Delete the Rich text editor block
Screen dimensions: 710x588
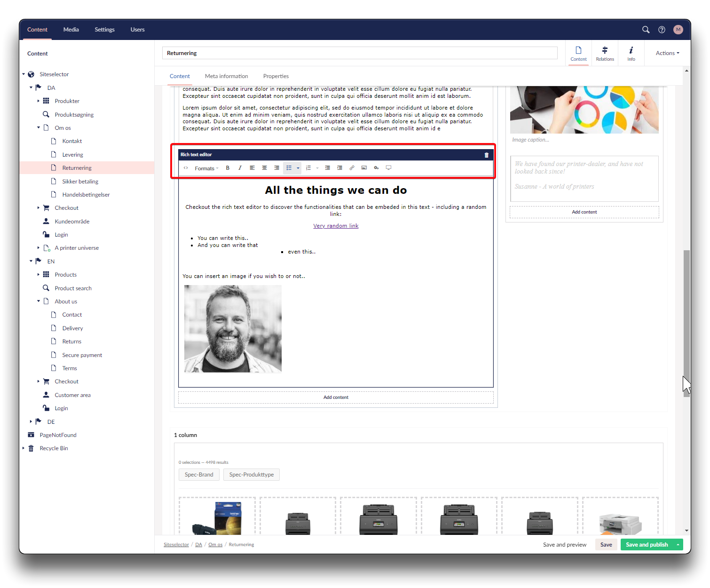click(486, 155)
